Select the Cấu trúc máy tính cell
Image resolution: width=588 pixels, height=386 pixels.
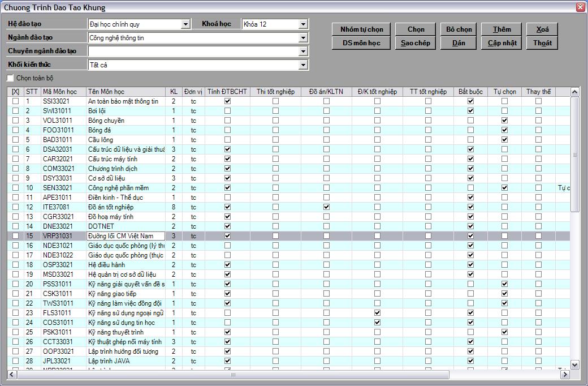click(x=126, y=159)
